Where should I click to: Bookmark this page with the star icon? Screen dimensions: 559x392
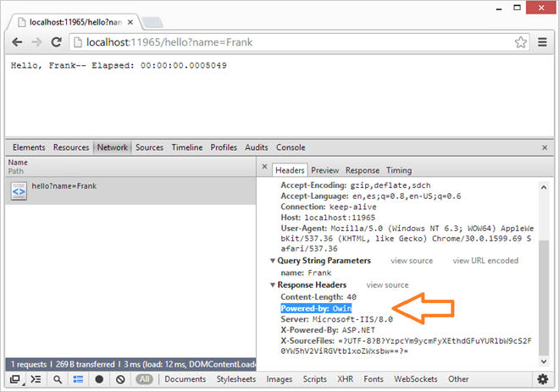521,42
